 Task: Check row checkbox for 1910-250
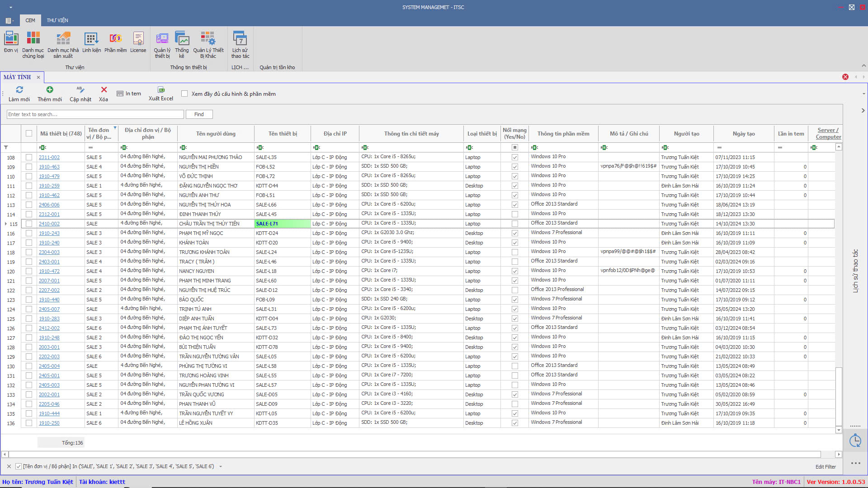(29, 423)
